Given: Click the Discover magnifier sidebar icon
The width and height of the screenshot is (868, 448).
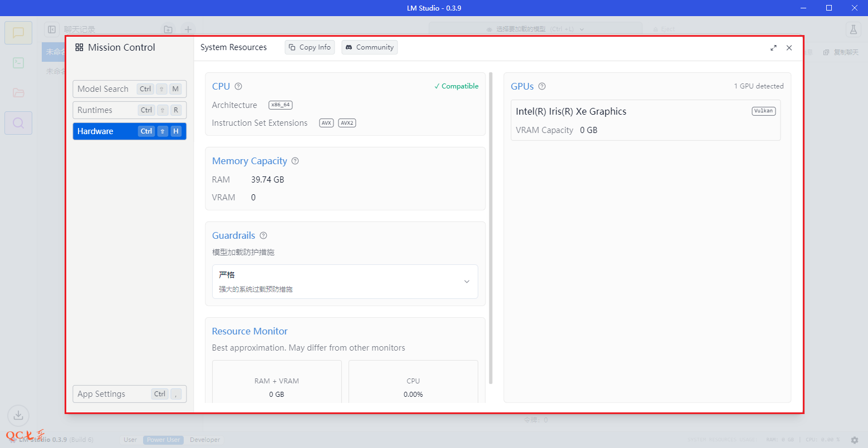Looking at the screenshot, I should tap(18, 123).
